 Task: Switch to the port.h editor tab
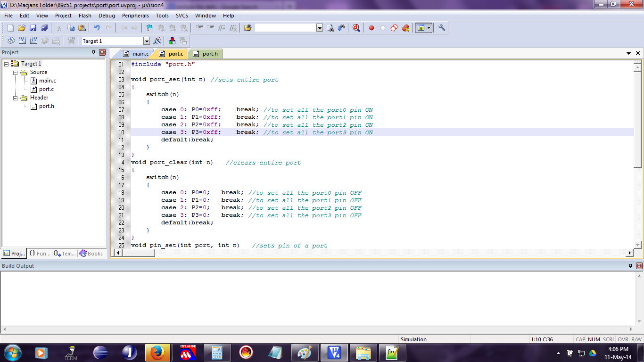(206, 54)
